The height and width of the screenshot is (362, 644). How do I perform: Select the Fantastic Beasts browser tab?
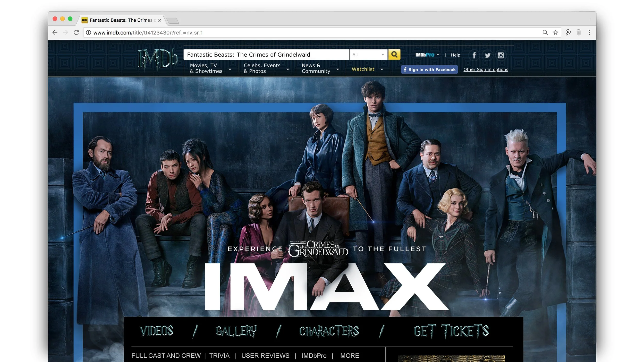click(121, 20)
